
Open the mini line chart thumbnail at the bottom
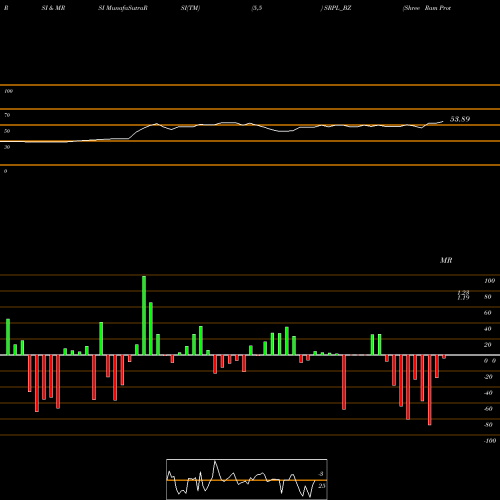click(247, 479)
